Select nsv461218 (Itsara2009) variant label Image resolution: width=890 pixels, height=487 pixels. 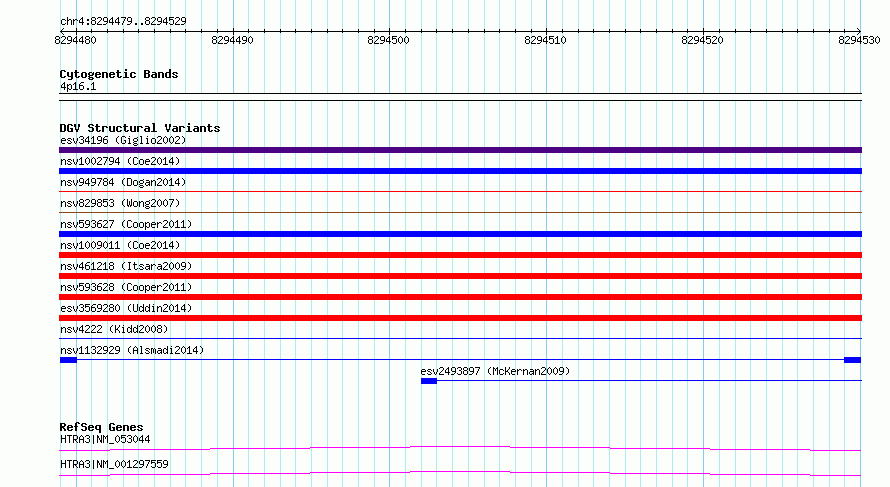[x=126, y=266]
